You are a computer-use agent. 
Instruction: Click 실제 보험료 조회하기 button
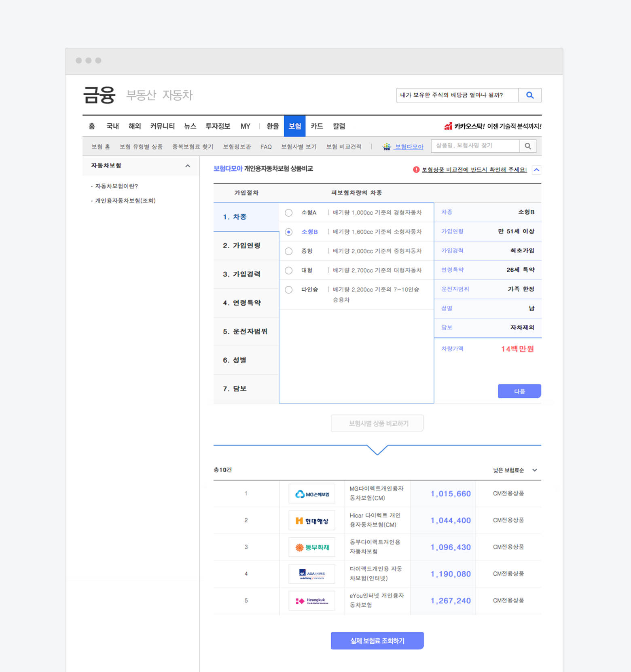377,641
